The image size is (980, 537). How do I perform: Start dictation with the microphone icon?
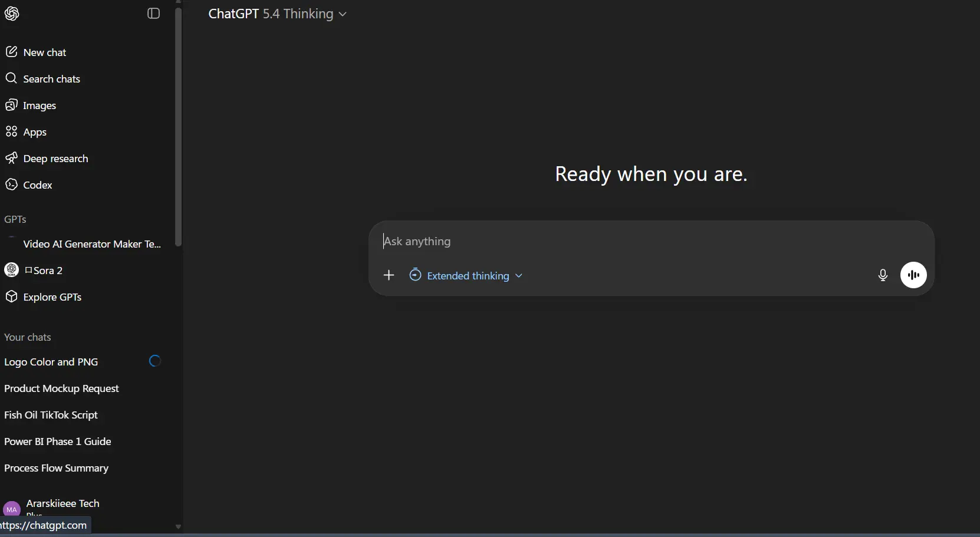point(883,275)
